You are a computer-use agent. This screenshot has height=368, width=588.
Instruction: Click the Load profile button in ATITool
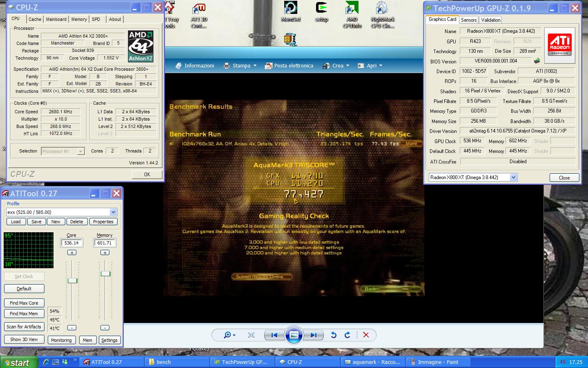point(16,222)
